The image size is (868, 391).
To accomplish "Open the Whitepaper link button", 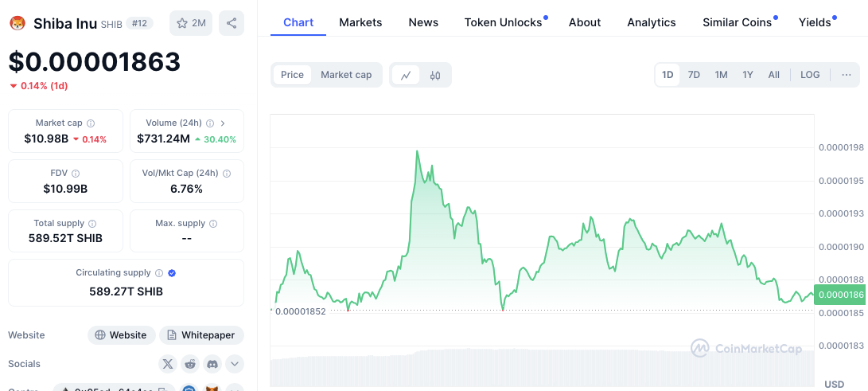I will 201,335.
